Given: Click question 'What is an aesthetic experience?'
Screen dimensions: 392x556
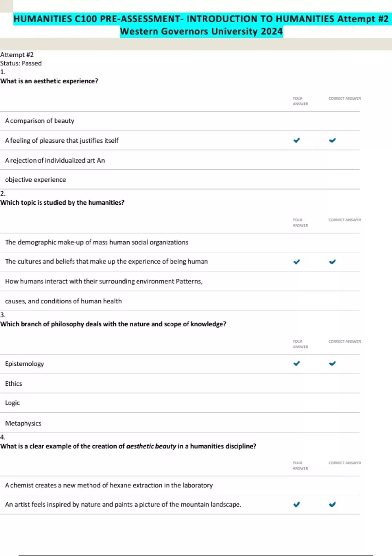Looking at the screenshot, I should tap(49, 81).
